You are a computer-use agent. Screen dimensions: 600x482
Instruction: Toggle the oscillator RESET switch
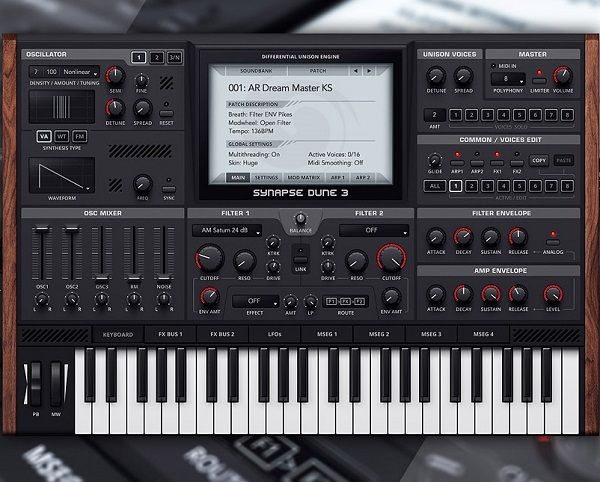pos(166,114)
